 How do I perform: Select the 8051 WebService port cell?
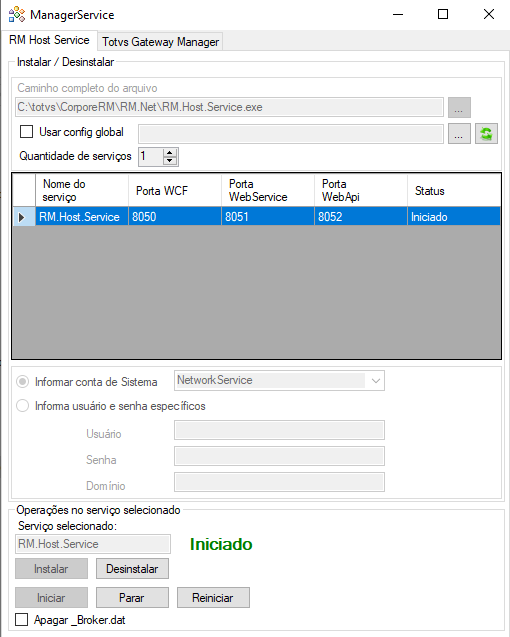point(268,217)
